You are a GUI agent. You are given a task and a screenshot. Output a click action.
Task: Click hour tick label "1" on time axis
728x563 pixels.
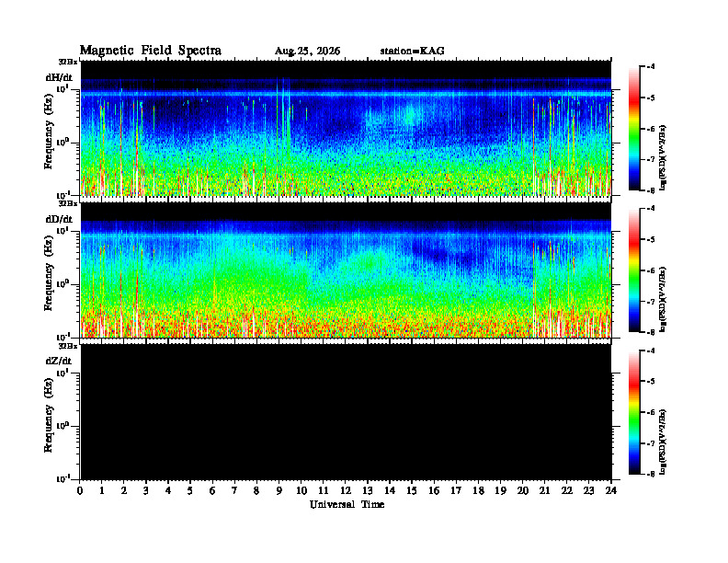click(102, 490)
